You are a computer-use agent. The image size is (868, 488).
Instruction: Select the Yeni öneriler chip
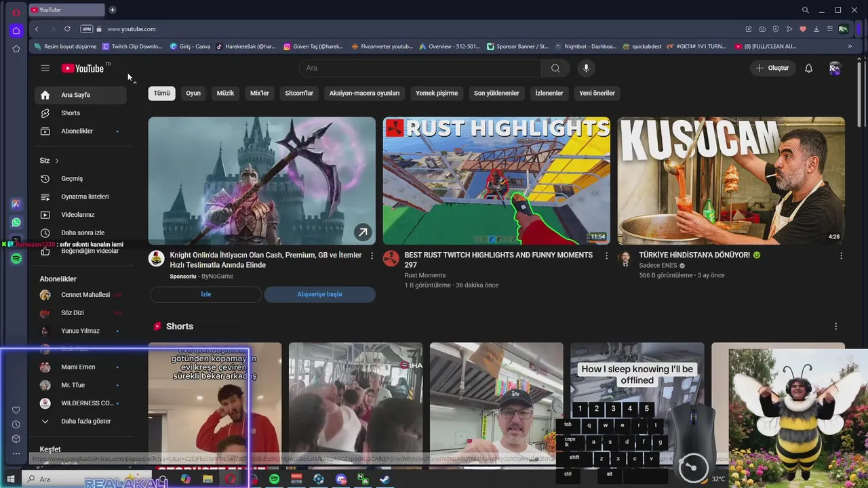pos(597,93)
